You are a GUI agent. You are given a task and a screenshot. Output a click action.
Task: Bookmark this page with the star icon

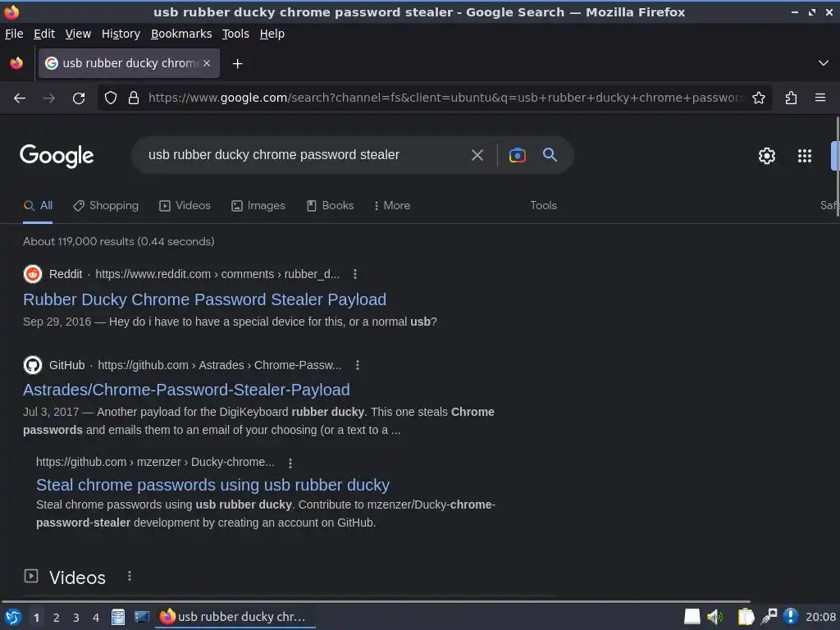(759, 98)
